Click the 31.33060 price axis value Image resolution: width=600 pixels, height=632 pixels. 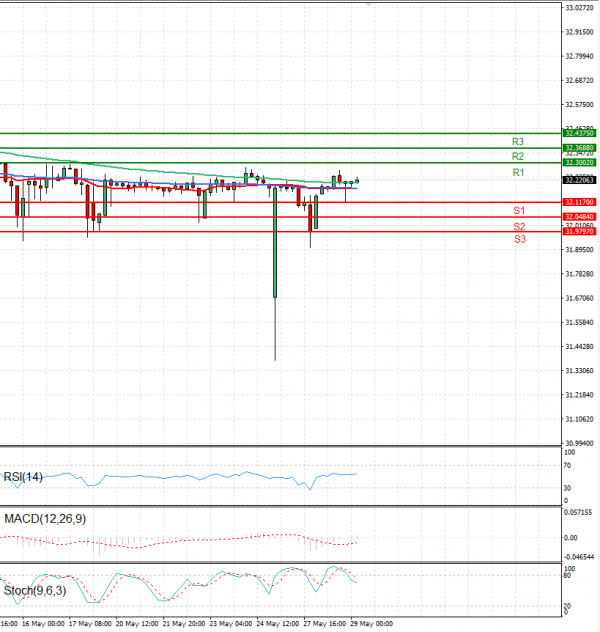579,370
